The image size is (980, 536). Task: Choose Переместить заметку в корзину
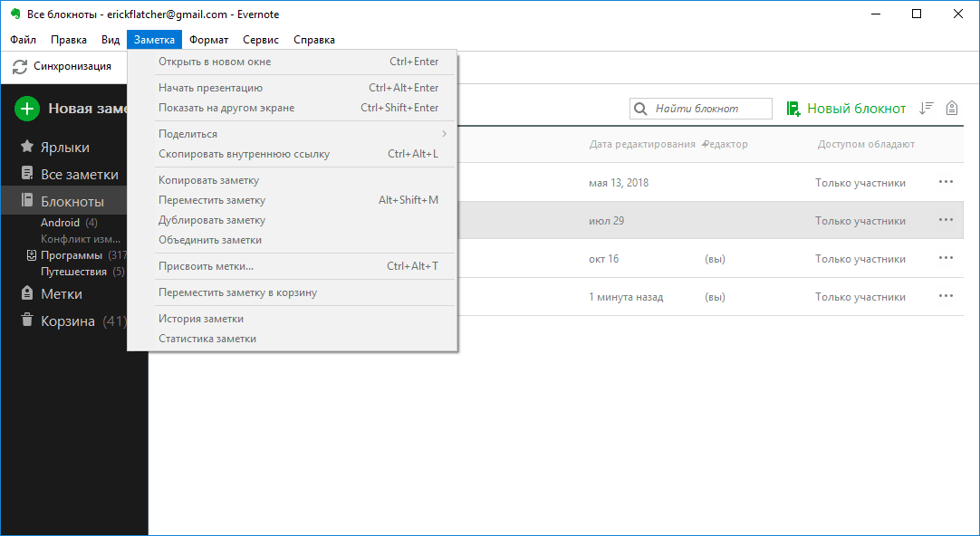(293, 292)
